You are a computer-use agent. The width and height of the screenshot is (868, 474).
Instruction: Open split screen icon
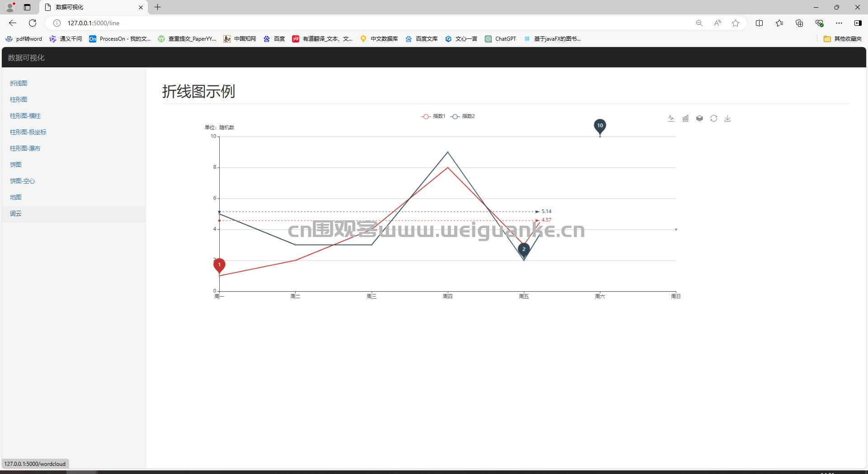pyautogui.click(x=759, y=23)
